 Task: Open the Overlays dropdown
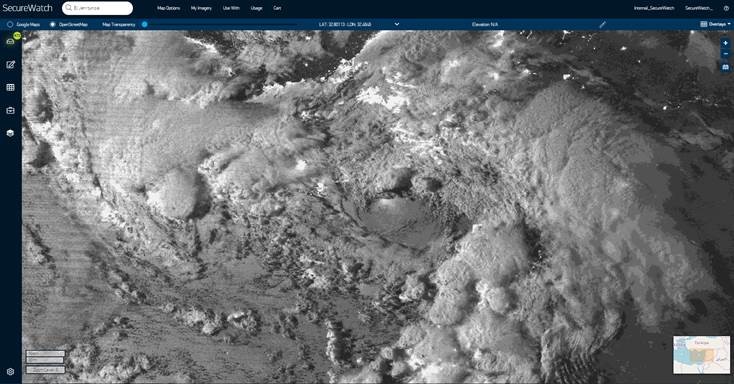click(715, 24)
